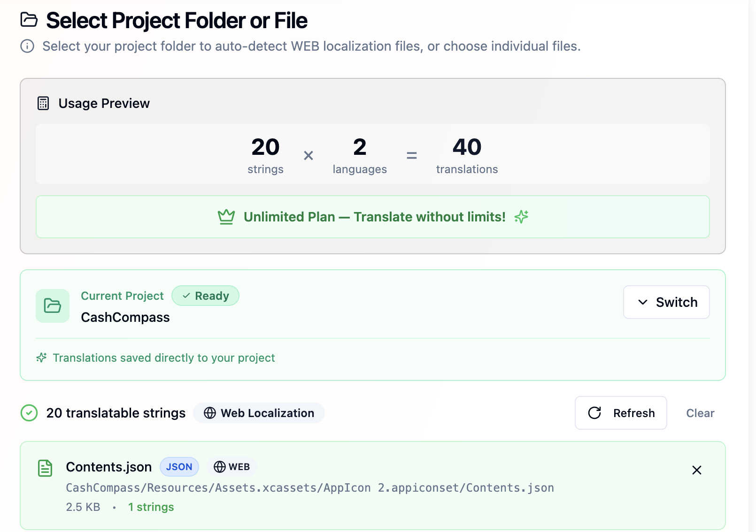
Task: Remove Contents.json with the X button
Action: [x=697, y=470]
